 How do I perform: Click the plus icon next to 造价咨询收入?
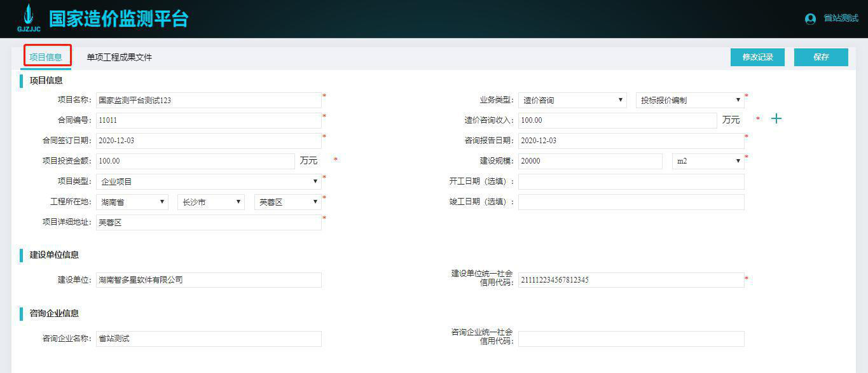pos(776,118)
